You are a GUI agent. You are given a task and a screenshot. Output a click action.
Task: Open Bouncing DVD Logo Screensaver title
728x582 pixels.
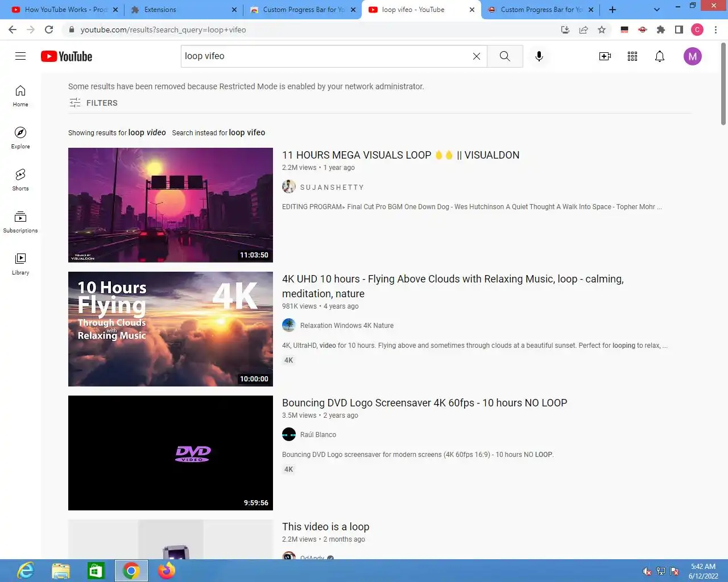pos(424,403)
